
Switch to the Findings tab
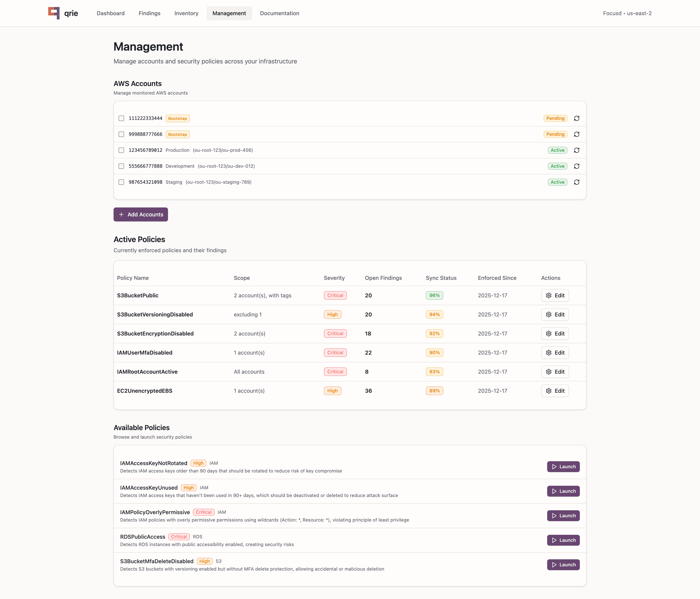coord(149,13)
